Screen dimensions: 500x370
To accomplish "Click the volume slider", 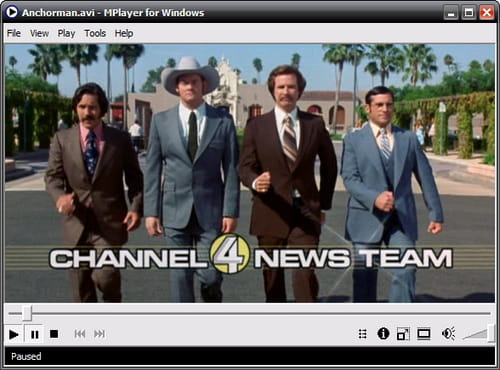I will 478,334.
